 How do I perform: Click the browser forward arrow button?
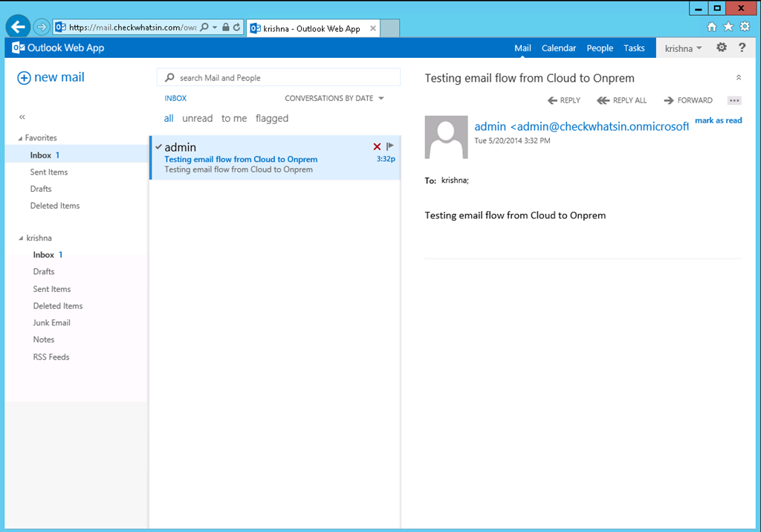click(x=42, y=27)
